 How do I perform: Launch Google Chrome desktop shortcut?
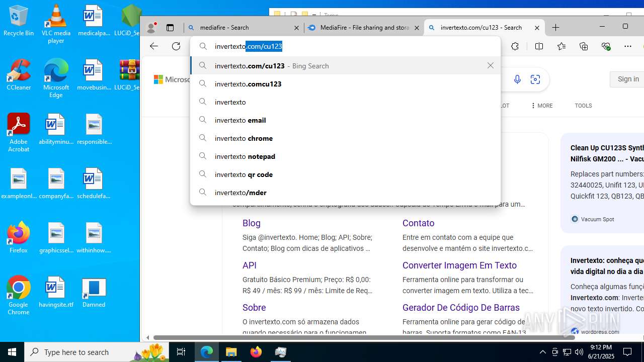(19, 296)
